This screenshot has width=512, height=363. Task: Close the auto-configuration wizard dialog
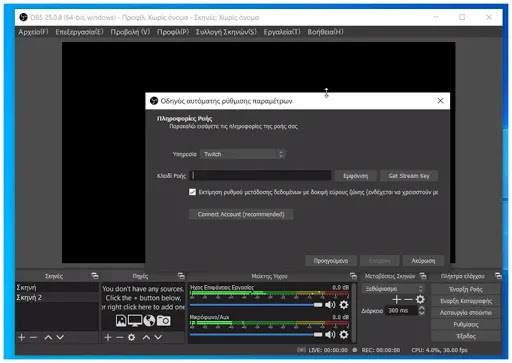coord(440,101)
